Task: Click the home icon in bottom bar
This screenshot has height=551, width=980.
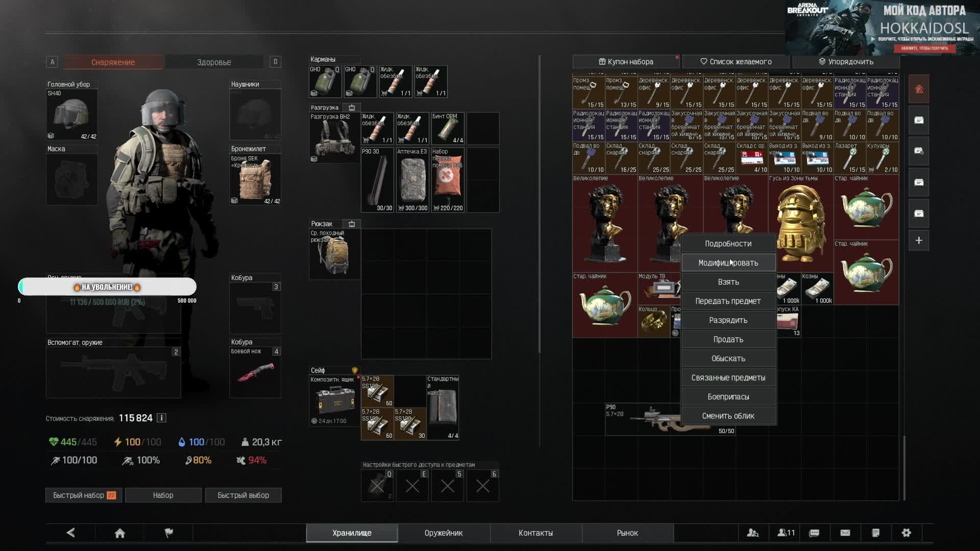Action: (119, 533)
